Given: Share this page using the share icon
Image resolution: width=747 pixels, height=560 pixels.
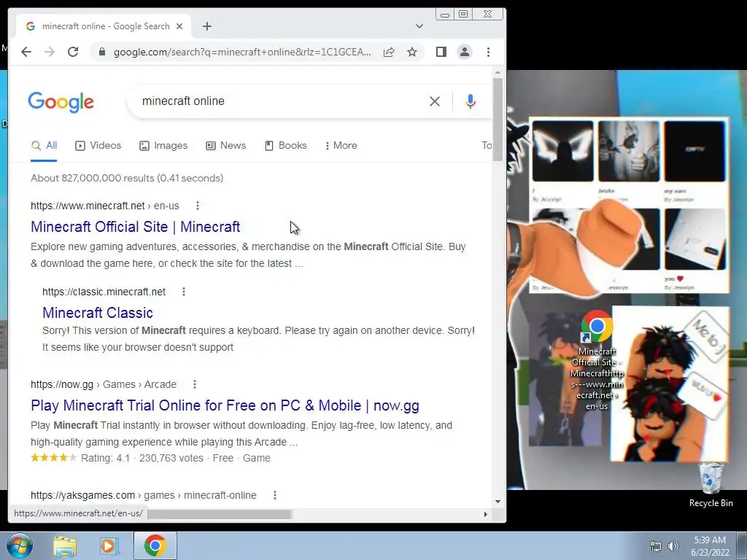Looking at the screenshot, I should (389, 52).
